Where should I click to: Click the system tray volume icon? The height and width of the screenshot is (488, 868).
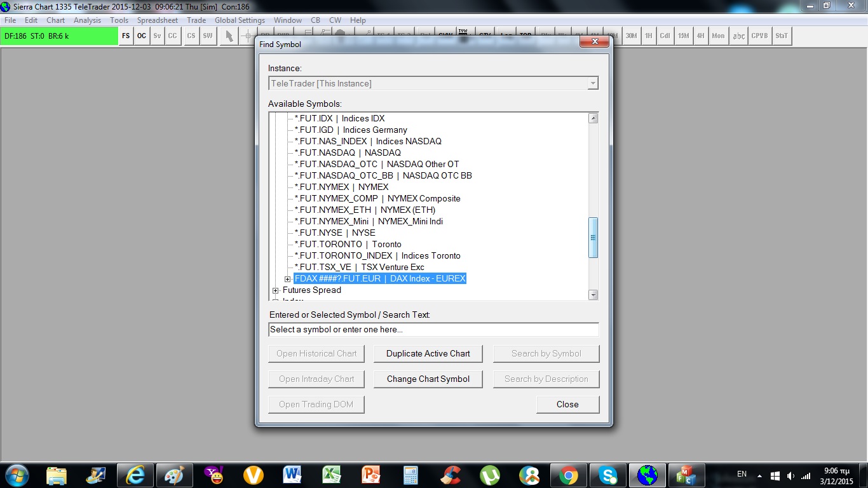tap(790, 475)
